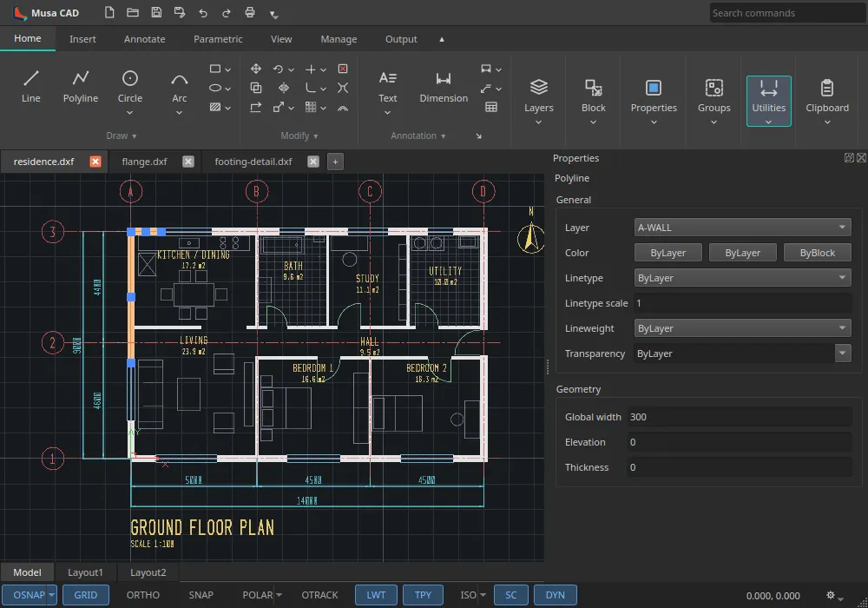Select the Polyline tool
868x608 pixels.
[80, 87]
